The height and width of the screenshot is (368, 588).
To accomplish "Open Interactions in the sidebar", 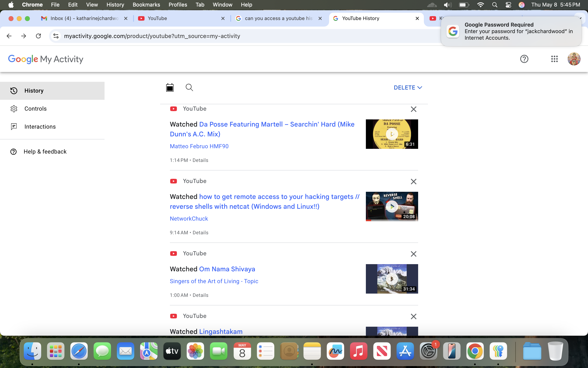I will click(52, 127).
